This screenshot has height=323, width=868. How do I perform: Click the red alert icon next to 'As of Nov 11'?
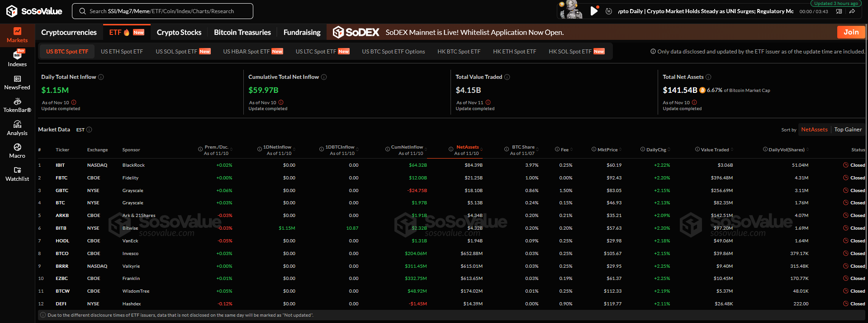[488, 102]
